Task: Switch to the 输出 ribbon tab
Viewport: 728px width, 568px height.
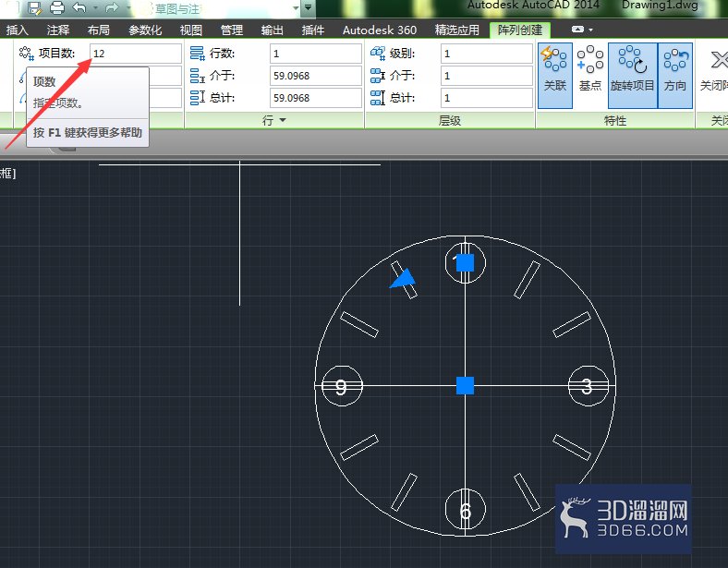Action: click(x=272, y=30)
